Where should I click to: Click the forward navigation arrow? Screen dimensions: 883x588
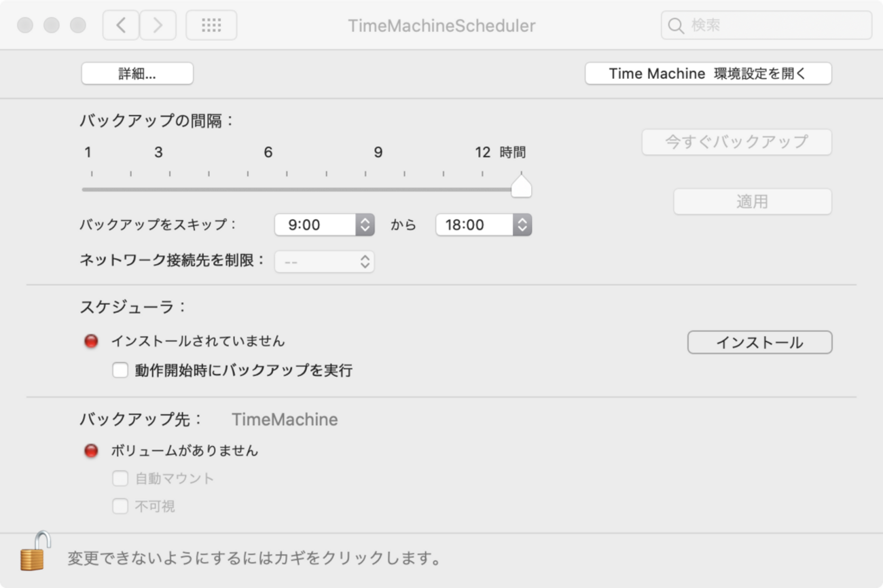tap(158, 26)
